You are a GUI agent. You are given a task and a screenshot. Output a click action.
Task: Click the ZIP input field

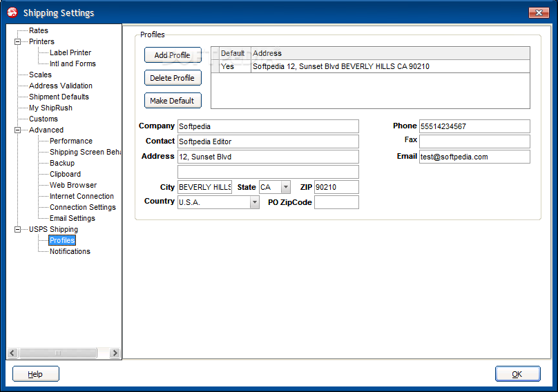click(x=336, y=187)
